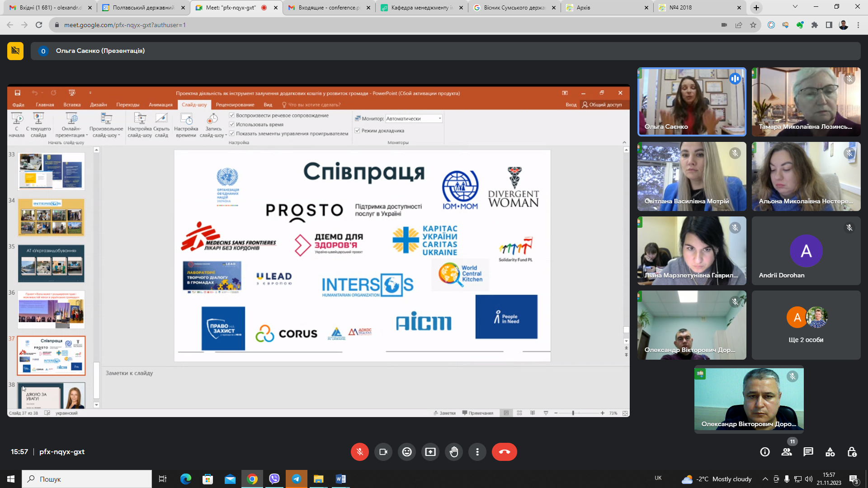Image resolution: width=868 pixels, height=488 pixels.
Task: Raise hand in the meeting
Action: pyautogui.click(x=454, y=452)
